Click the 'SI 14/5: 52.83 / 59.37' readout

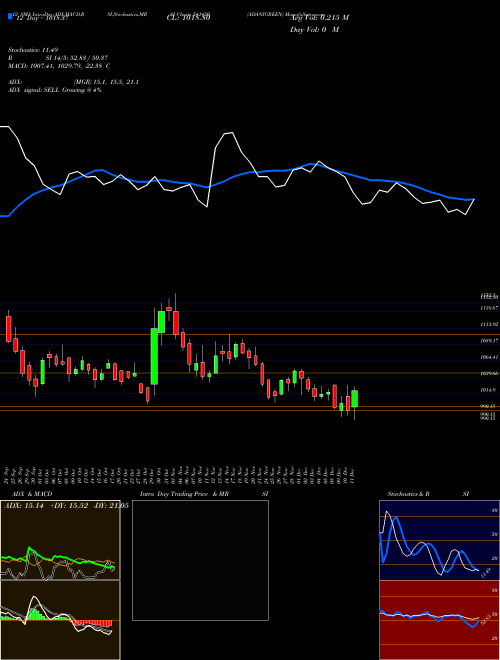(78, 58)
